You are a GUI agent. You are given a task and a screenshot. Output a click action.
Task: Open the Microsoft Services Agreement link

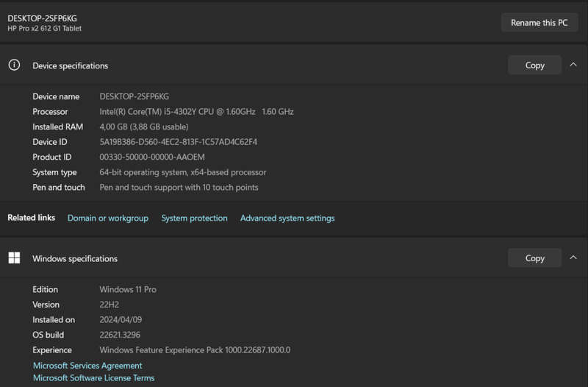[87, 366]
